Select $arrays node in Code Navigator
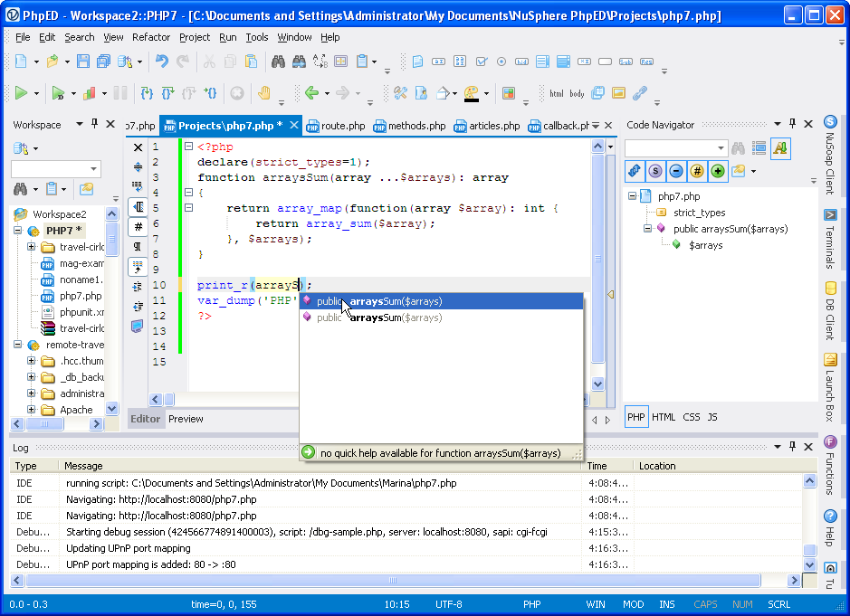 pos(705,245)
